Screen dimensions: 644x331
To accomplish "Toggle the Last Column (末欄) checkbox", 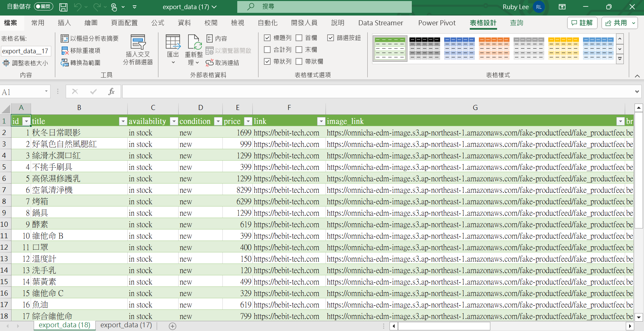I will pyautogui.click(x=299, y=50).
